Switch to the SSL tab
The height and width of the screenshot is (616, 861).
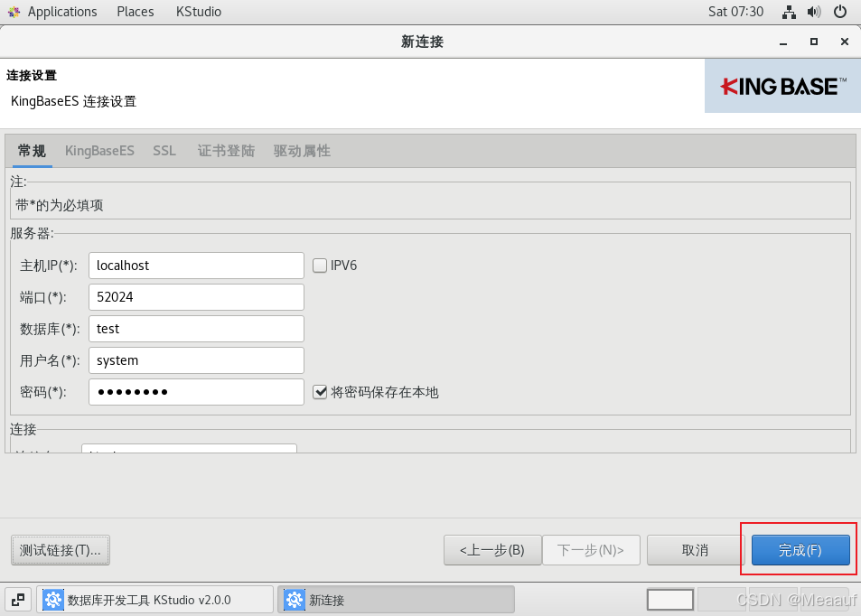click(164, 151)
